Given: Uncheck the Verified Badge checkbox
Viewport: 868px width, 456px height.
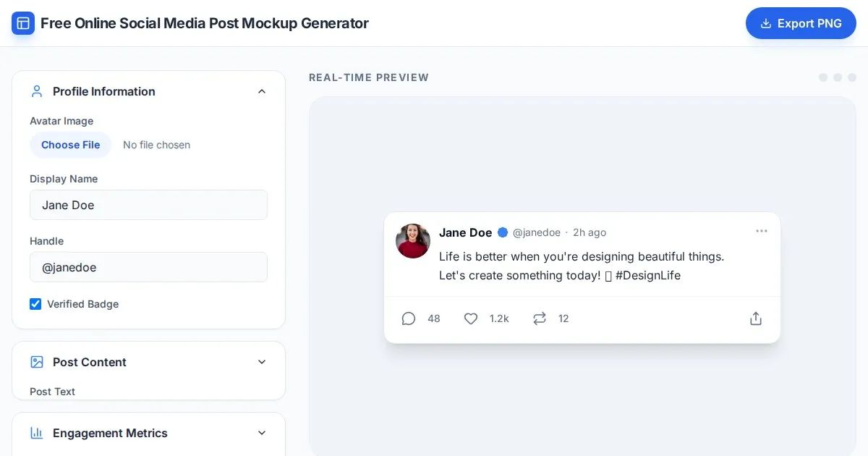Looking at the screenshot, I should pos(35,304).
